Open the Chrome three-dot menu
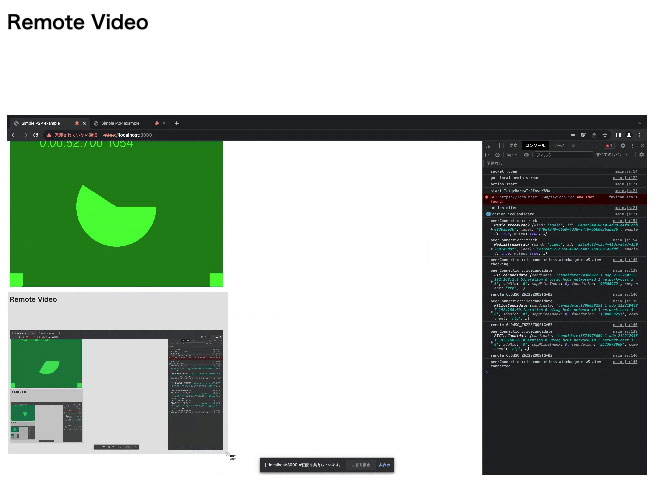Image resolution: width=662 pixels, height=487 pixels. tap(641, 134)
